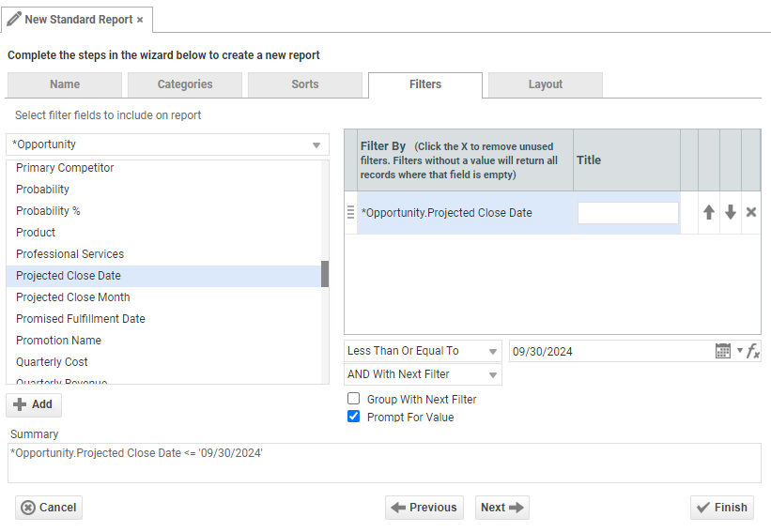Switch to the Layout tab
771x532 pixels.
(x=545, y=84)
